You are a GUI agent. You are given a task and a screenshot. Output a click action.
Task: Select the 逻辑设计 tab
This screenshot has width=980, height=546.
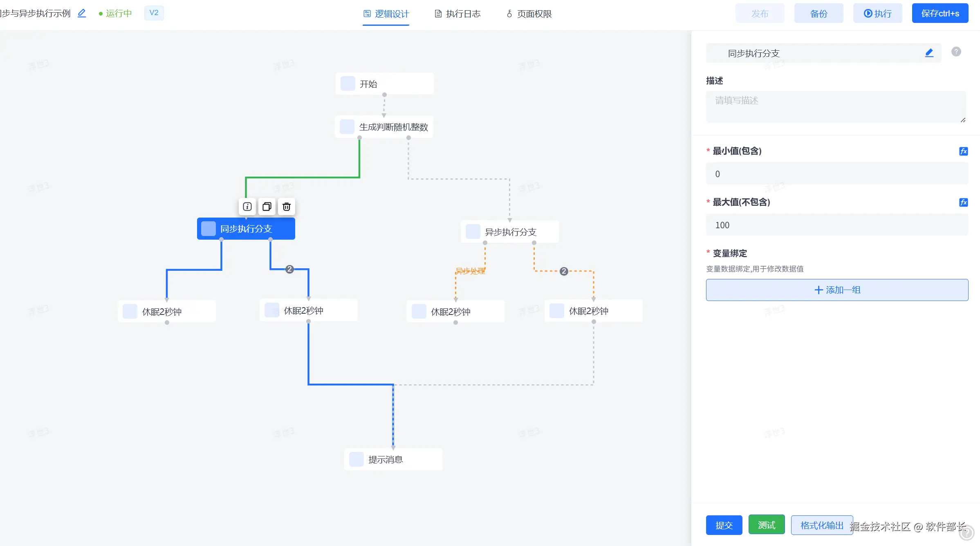point(386,14)
